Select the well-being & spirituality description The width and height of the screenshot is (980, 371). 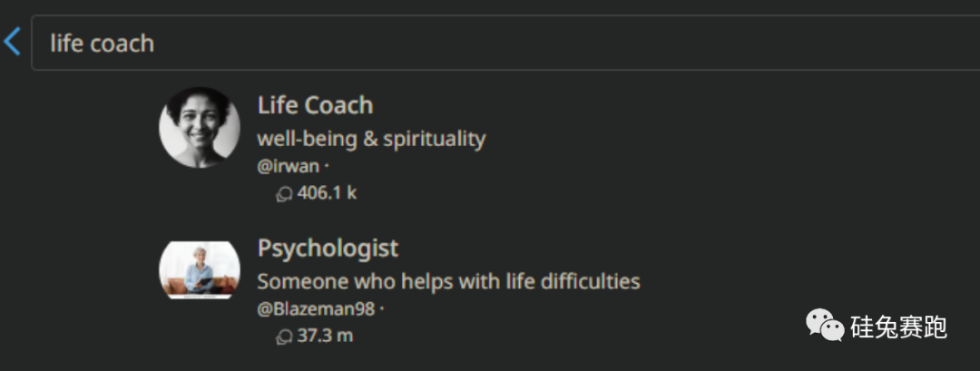[371, 140]
